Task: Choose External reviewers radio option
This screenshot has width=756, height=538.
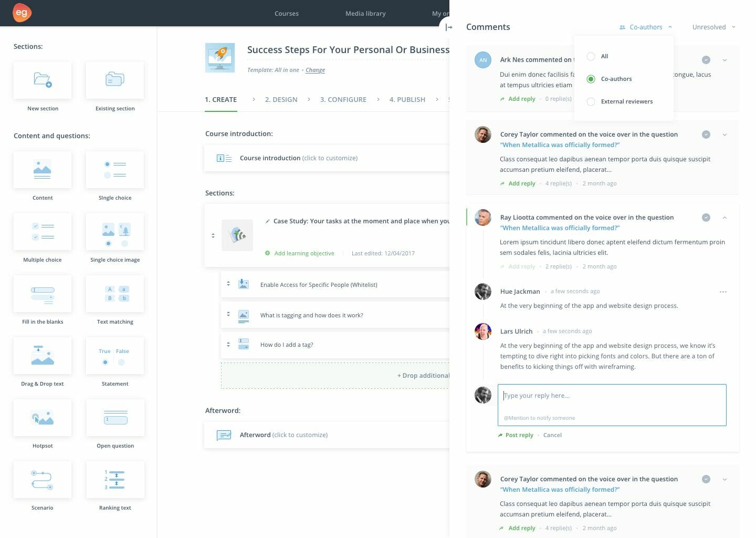Action: [591, 101]
